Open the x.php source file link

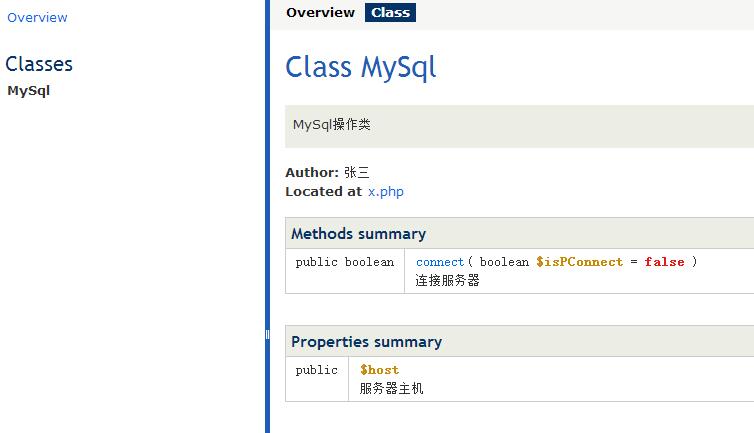point(386,191)
